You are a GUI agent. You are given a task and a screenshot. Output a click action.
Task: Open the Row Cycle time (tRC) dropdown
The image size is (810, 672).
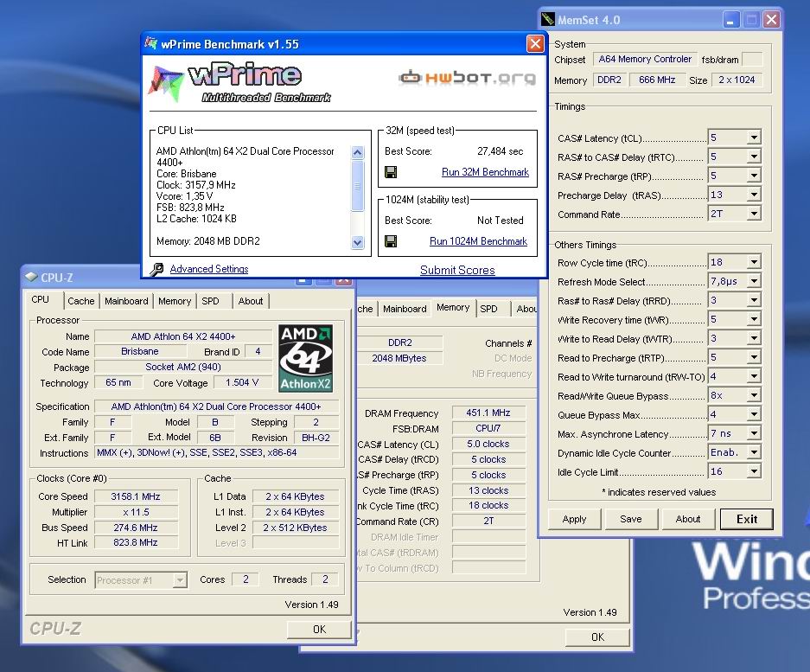click(x=754, y=262)
